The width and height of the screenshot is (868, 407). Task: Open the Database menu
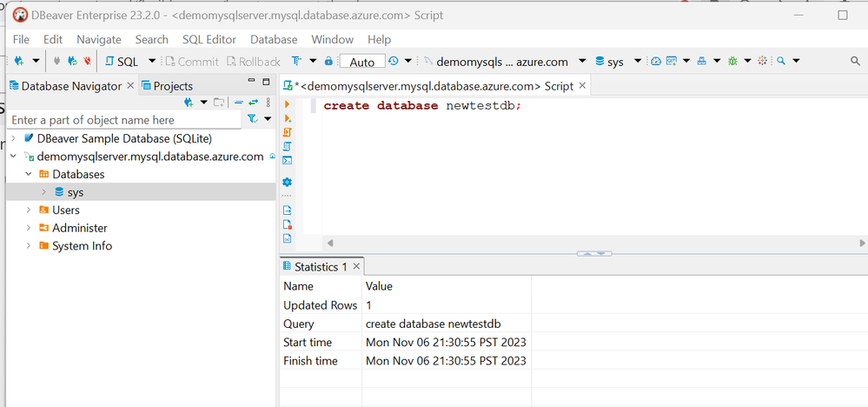click(x=274, y=39)
